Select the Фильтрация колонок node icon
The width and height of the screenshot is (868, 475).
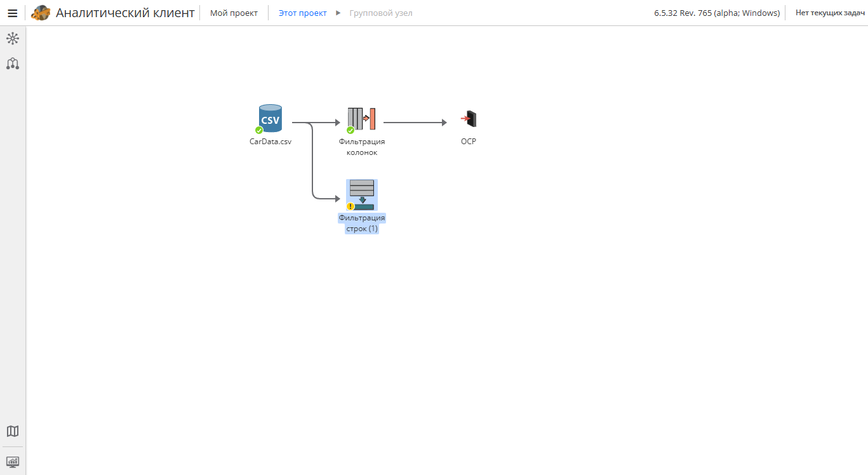(362, 119)
